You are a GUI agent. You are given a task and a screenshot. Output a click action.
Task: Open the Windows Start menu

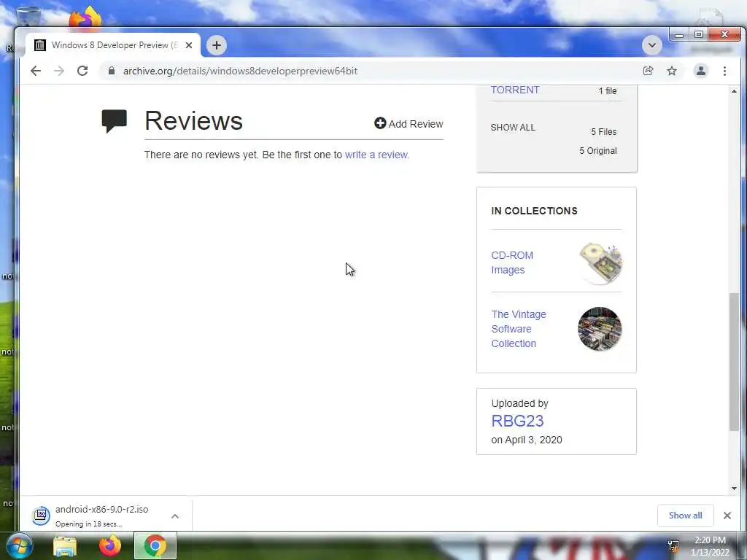tap(20, 545)
